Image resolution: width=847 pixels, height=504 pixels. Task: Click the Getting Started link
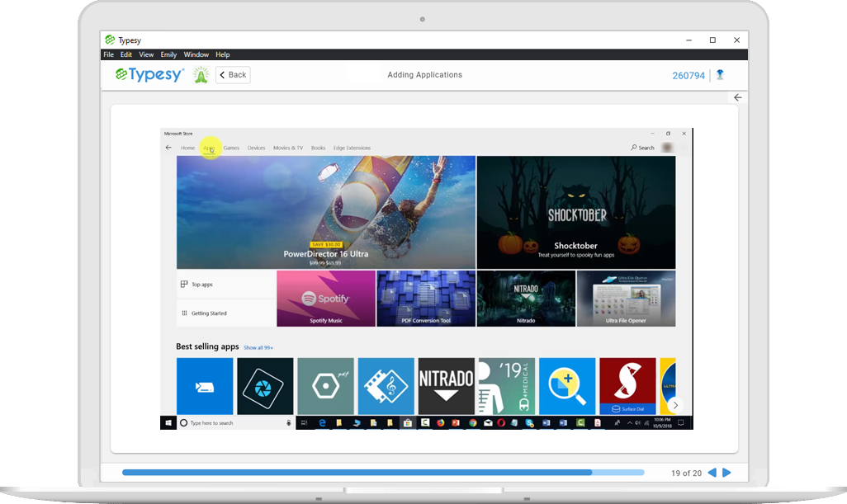click(x=226, y=313)
